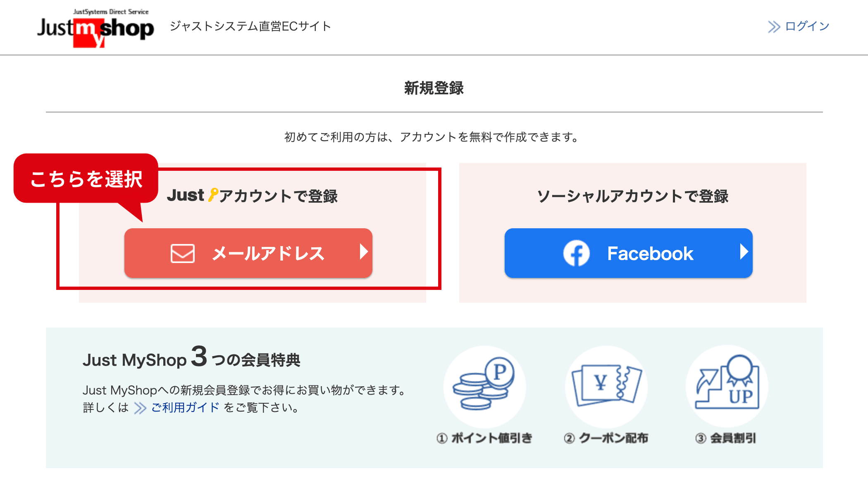The image size is (868, 488).
Task: Click the ③ 会員割引 label
Action: point(726,438)
